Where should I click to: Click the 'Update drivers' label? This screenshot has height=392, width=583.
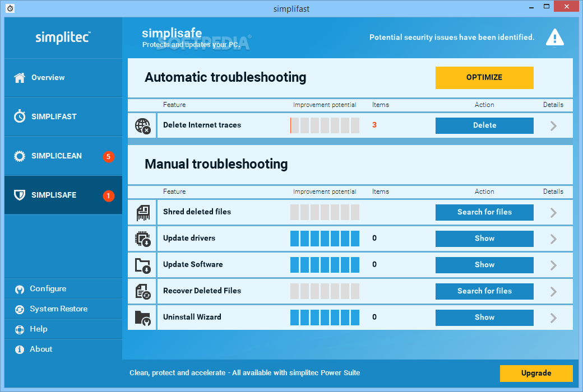pos(189,238)
